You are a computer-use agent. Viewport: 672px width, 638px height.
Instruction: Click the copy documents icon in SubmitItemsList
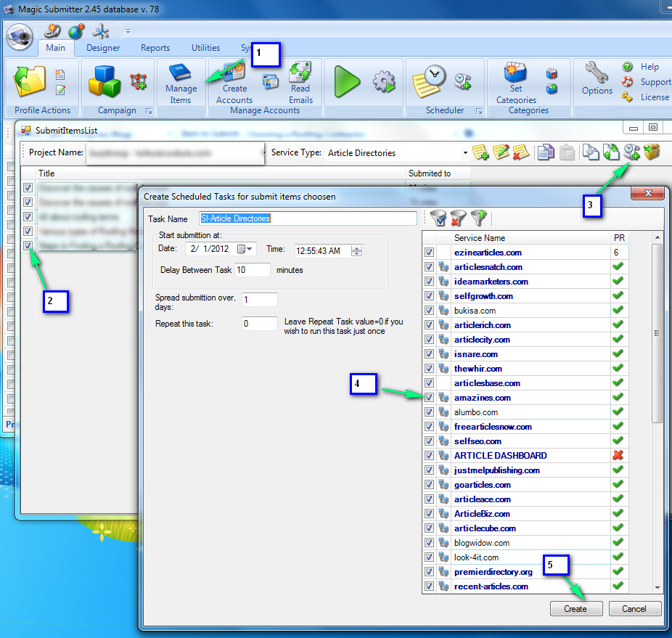pyautogui.click(x=546, y=152)
